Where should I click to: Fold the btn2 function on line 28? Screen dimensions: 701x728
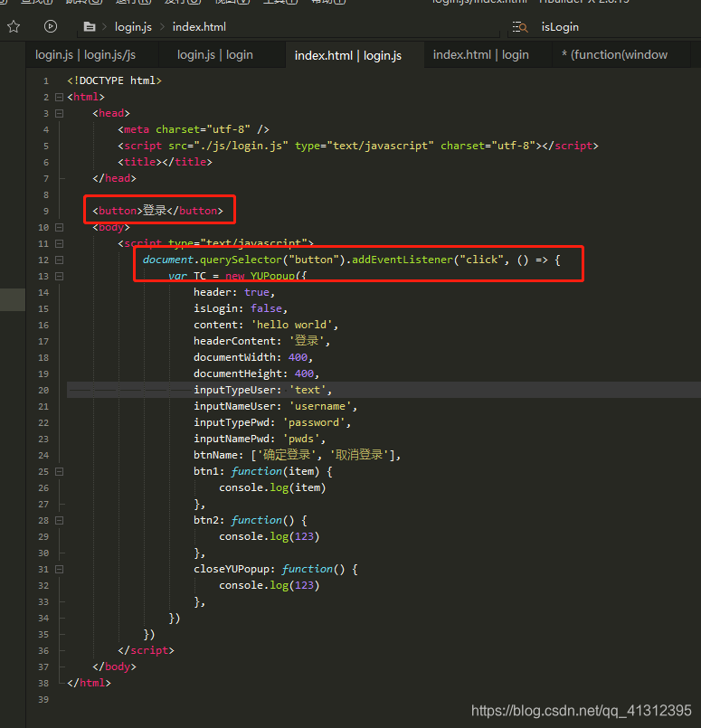(59, 521)
